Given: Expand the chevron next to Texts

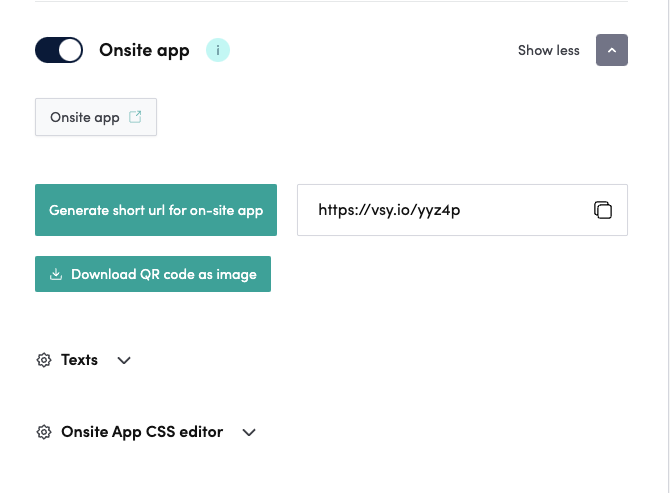Looking at the screenshot, I should coord(124,360).
